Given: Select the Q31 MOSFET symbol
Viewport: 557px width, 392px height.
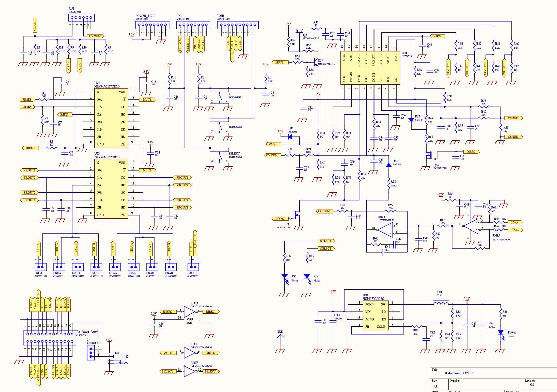Looking at the screenshot, I should [x=297, y=214].
